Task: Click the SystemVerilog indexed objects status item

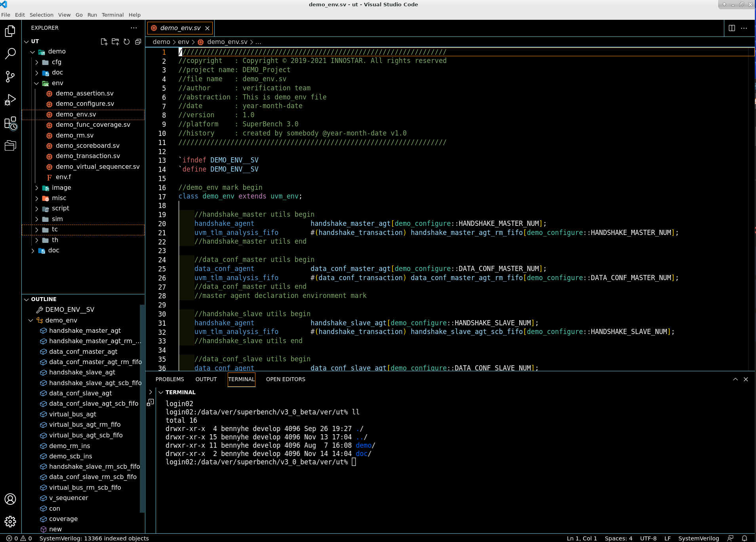Action: tap(94, 538)
